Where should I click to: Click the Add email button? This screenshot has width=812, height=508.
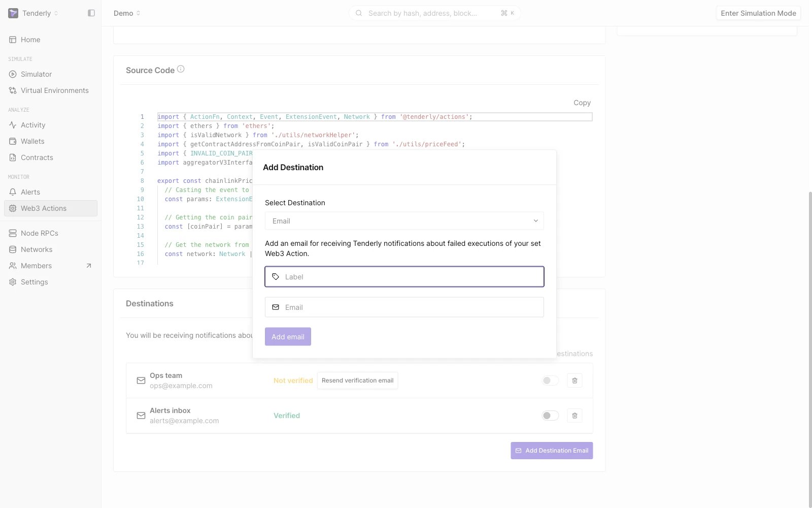[288, 337]
